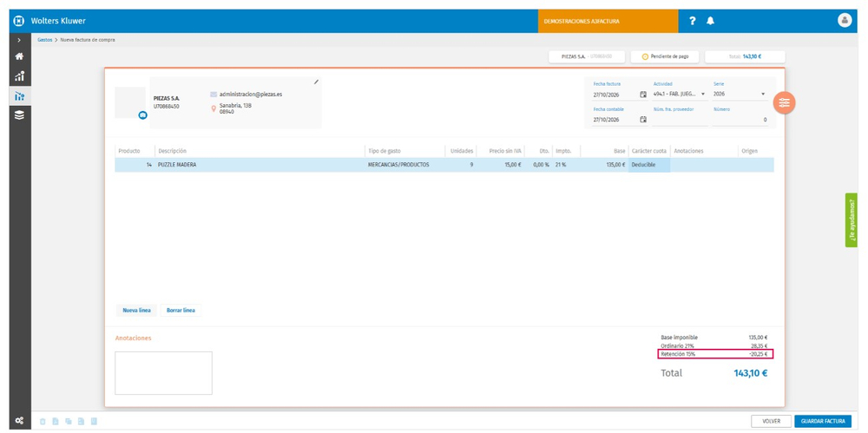Open the orange invoice options sliders button

[x=784, y=102]
